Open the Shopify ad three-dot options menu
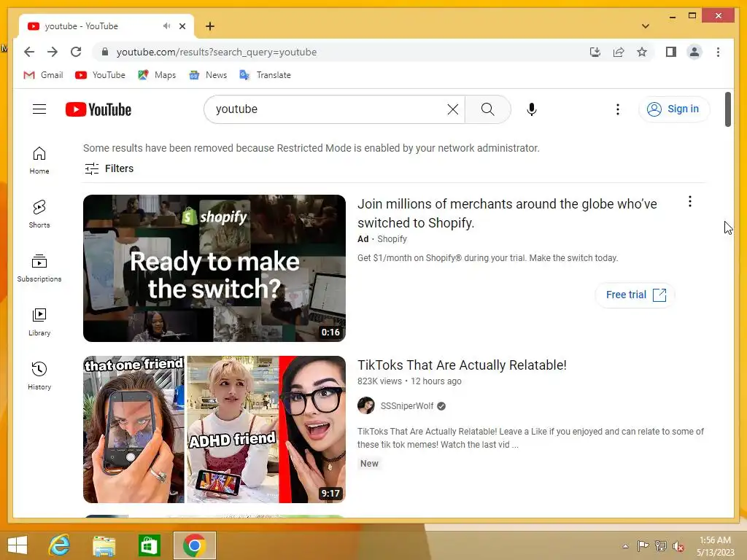The height and width of the screenshot is (560, 747). pyautogui.click(x=689, y=201)
